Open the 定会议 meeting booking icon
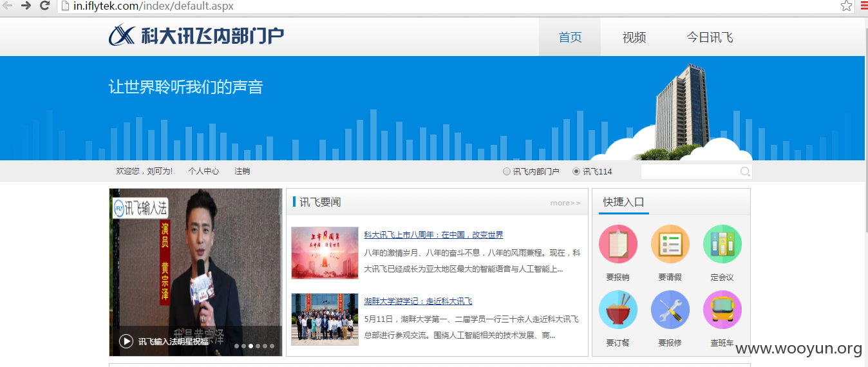 [722, 244]
